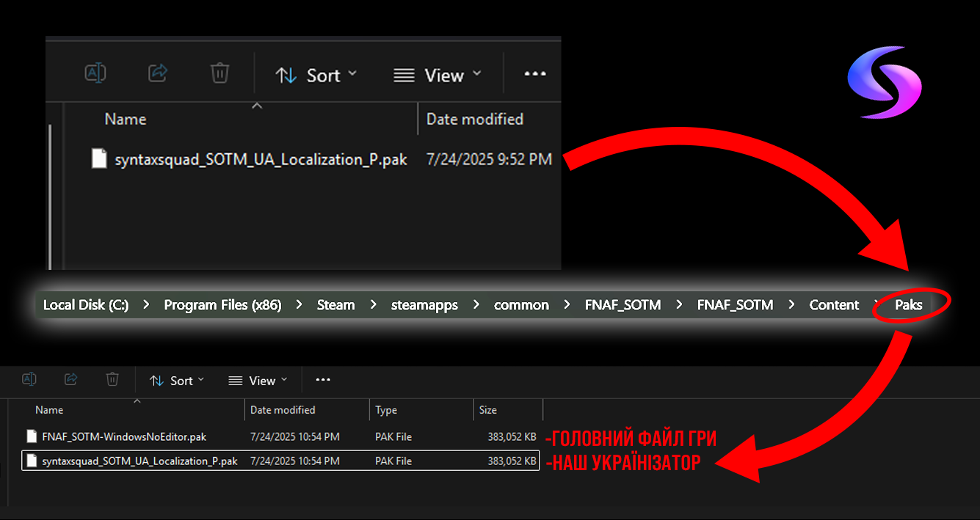Expand the chevron after Program Files (x86)
The width and height of the screenshot is (980, 520).
point(300,305)
